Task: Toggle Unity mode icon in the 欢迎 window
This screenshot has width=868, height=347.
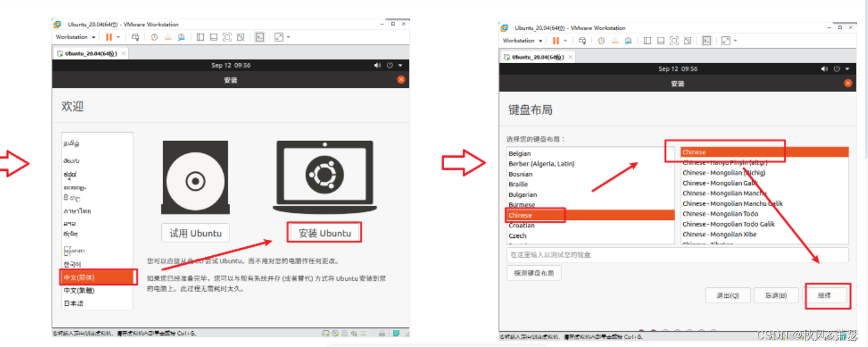Action: [x=240, y=37]
